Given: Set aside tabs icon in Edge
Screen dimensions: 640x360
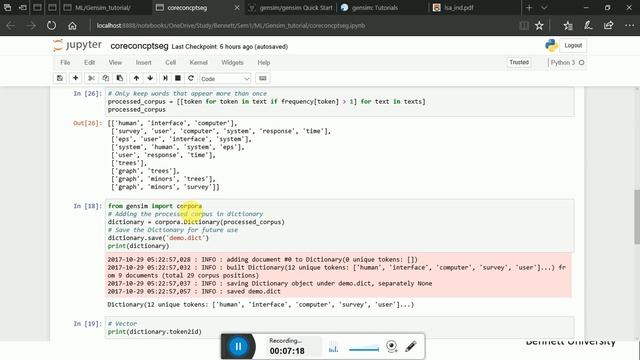Looking at the screenshot, I should point(22,8).
